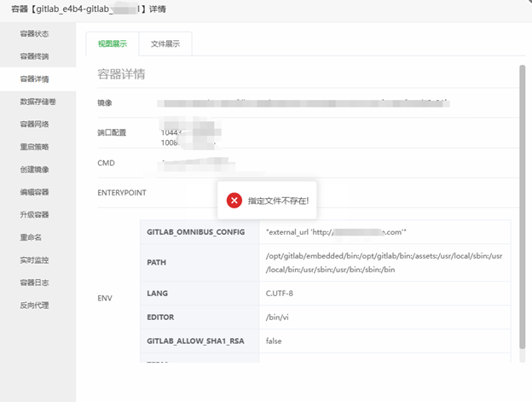Open 容器终端 in the sidebar
Viewport: 532px width, 402px height.
tap(34, 56)
